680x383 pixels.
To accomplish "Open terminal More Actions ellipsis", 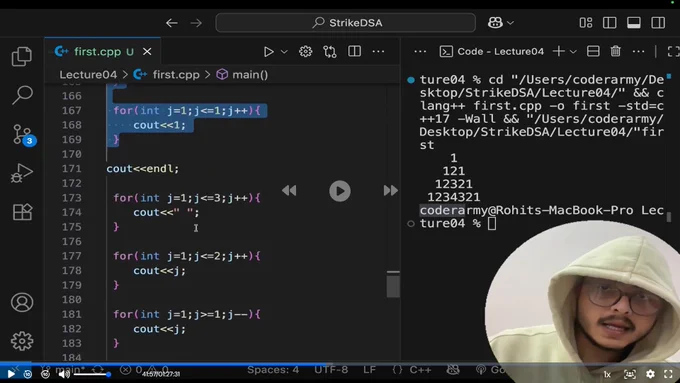I will (638, 52).
